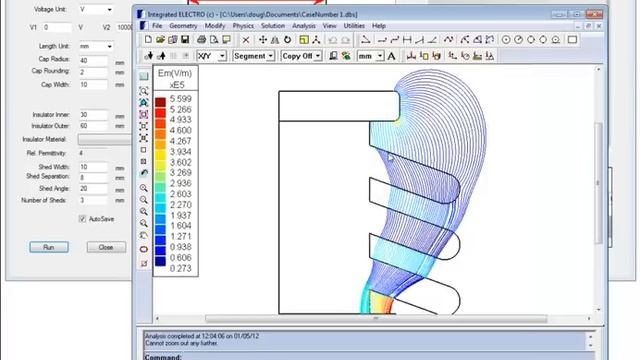Select the rectangle drawing tool

572,40
